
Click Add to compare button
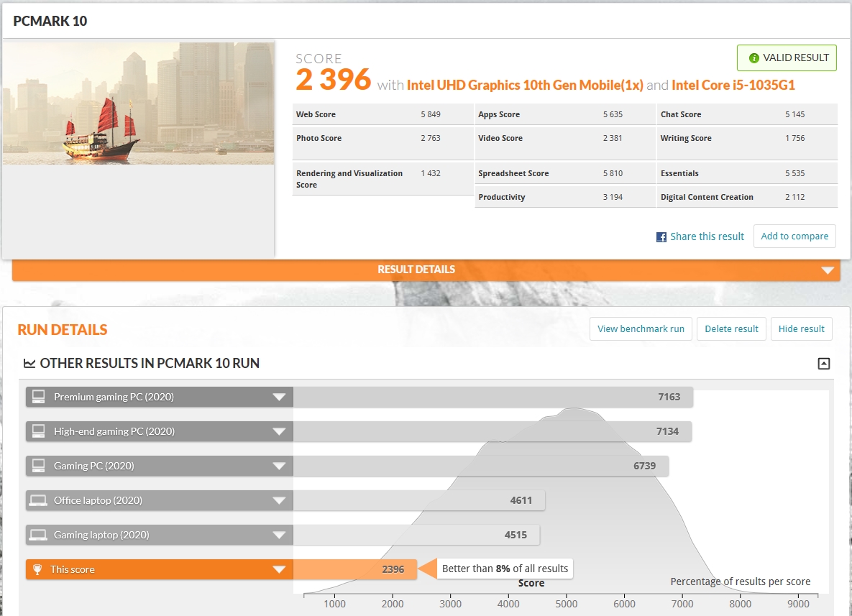click(794, 236)
